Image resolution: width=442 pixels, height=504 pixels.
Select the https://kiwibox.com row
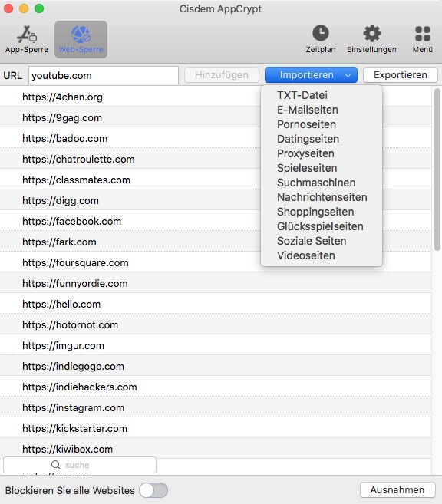click(x=216, y=449)
